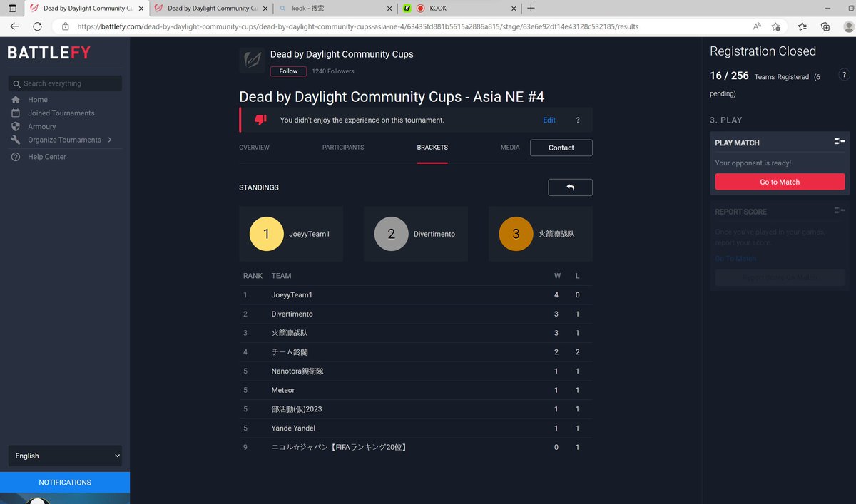Click the browser address bar URL
The width and height of the screenshot is (856, 504).
[x=358, y=26]
